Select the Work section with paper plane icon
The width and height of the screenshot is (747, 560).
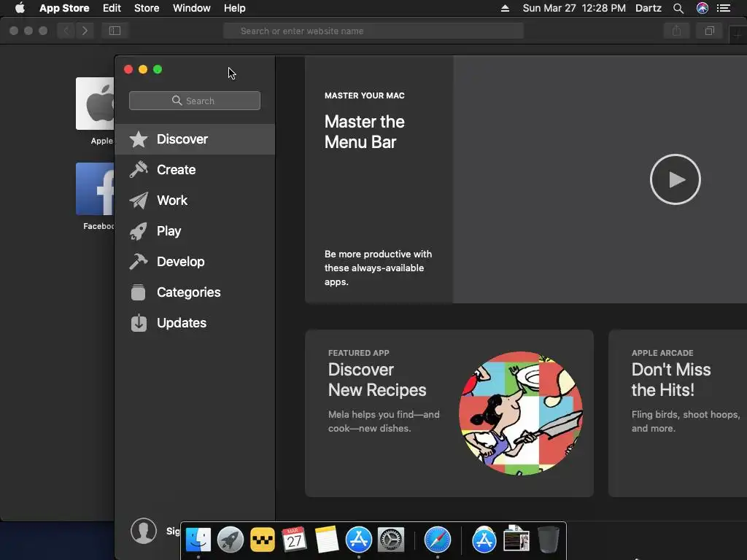[194, 201]
